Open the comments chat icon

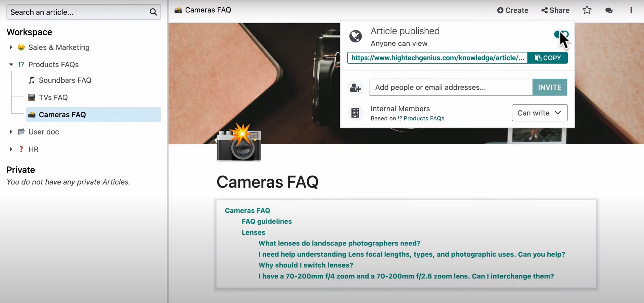609,10
